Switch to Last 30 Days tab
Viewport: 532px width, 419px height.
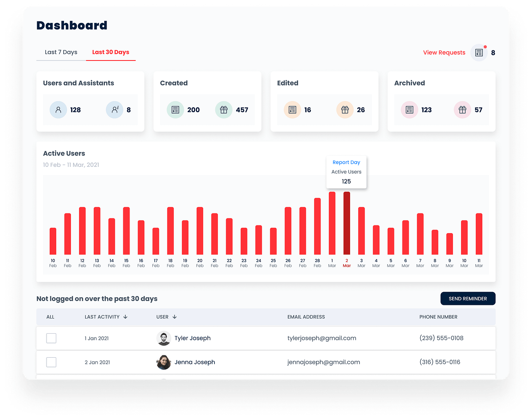pos(111,52)
